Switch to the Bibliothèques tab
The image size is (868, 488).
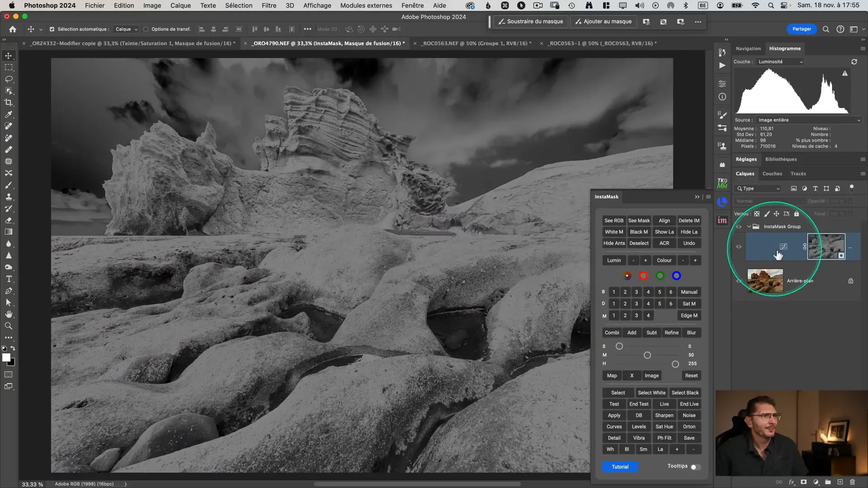click(781, 160)
